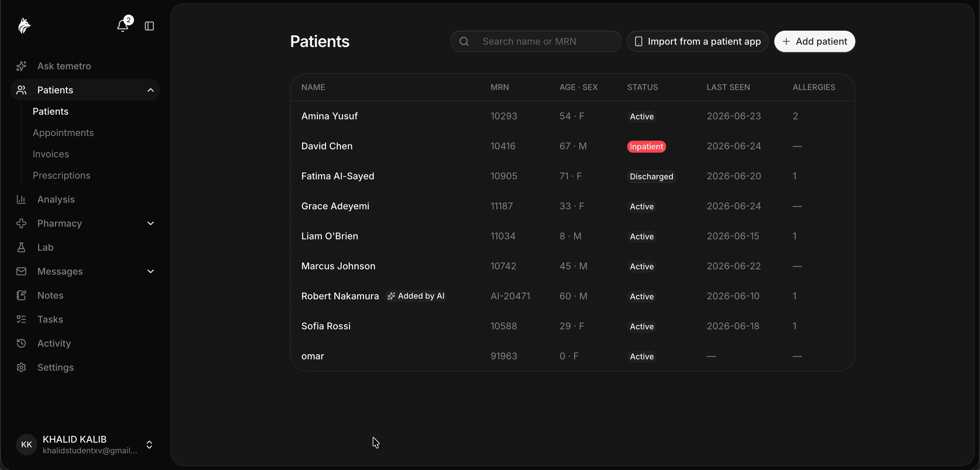Click the phone icon on Import button
980x470 pixels.
639,41
